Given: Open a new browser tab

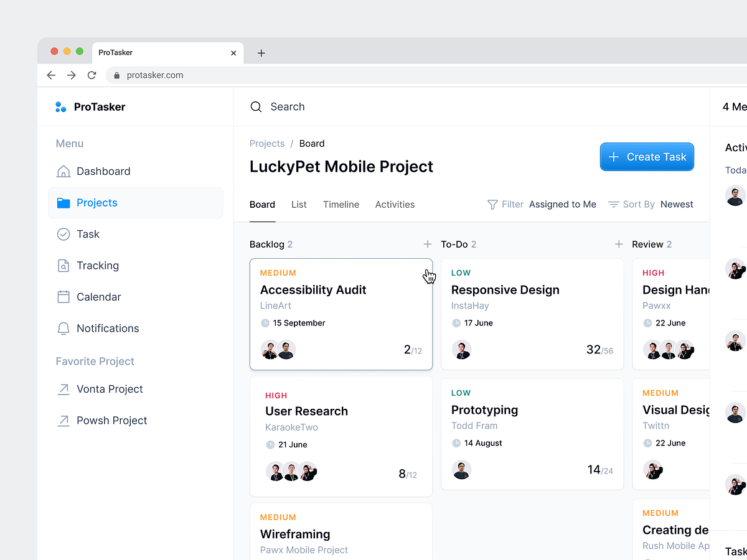Looking at the screenshot, I should tap(261, 53).
